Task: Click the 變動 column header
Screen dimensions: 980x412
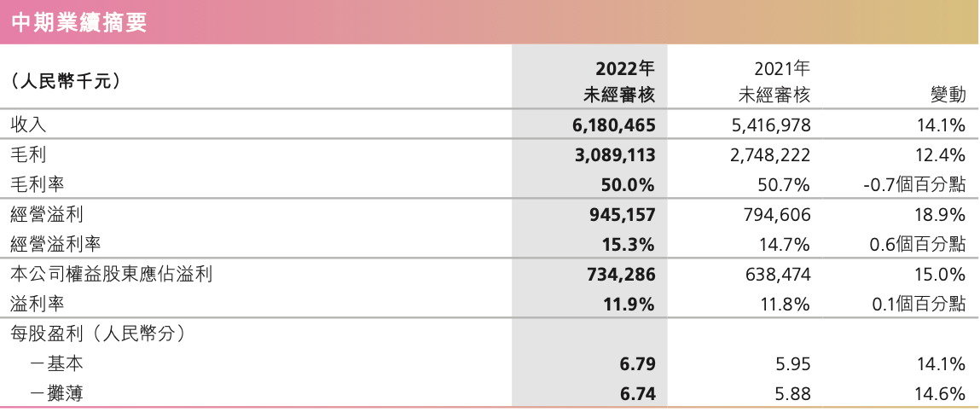Action: pos(948,95)
